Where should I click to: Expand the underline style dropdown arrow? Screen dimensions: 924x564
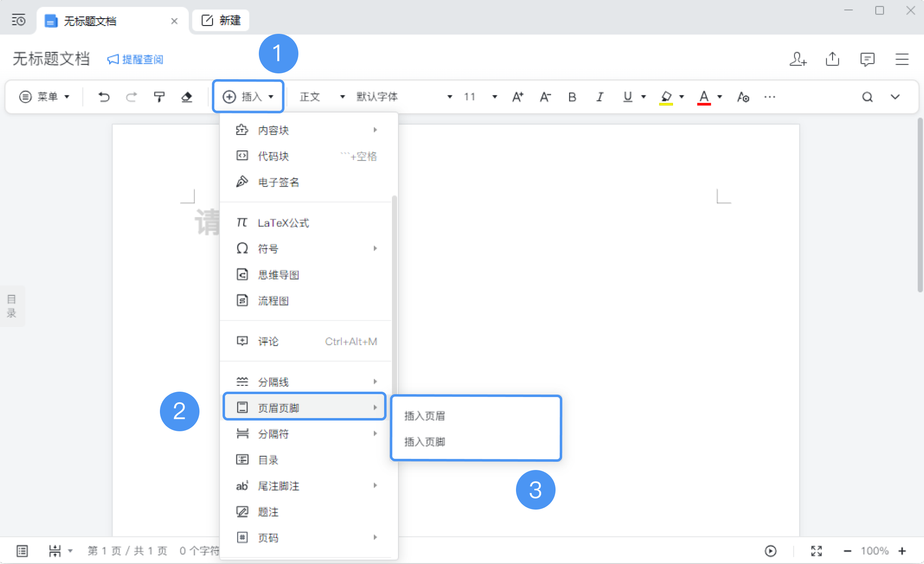point(643,97)
